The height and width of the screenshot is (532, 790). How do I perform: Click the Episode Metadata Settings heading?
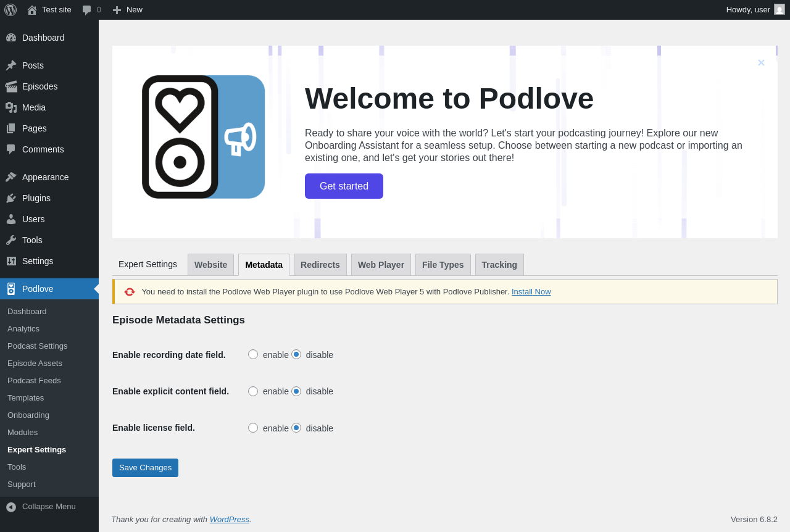coord(178,320)
